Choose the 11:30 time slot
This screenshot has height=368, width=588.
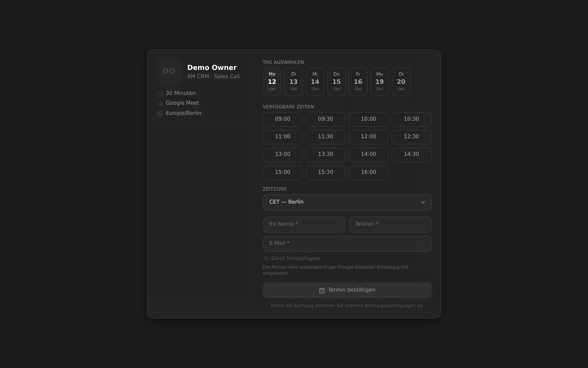point(326,137)
